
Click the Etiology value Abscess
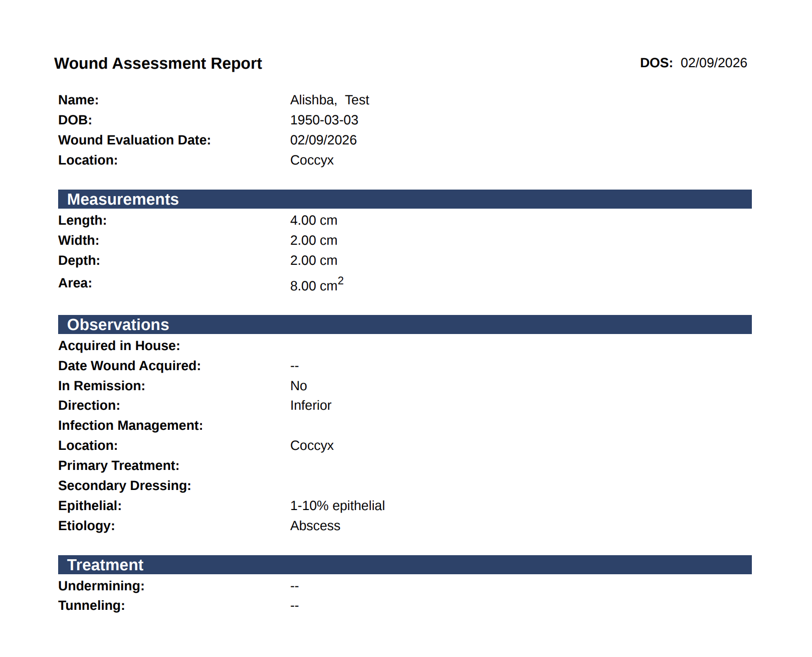coord(315,526)
